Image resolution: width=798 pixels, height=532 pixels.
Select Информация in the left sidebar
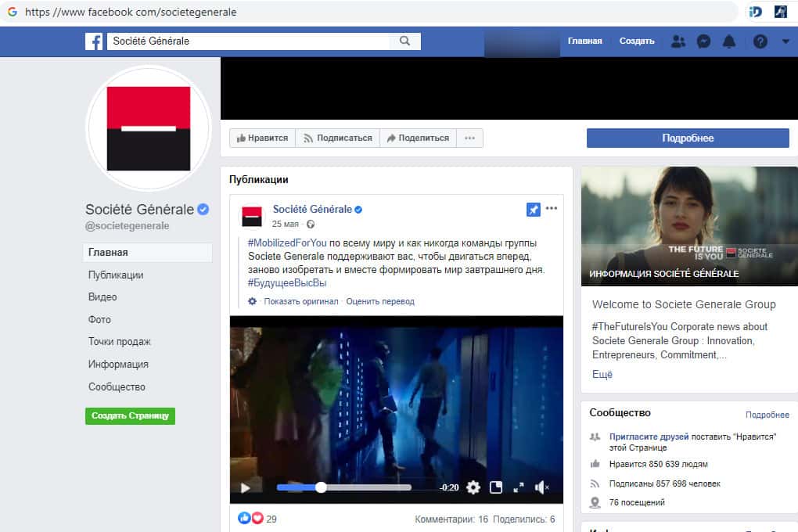tap(118, 365)
